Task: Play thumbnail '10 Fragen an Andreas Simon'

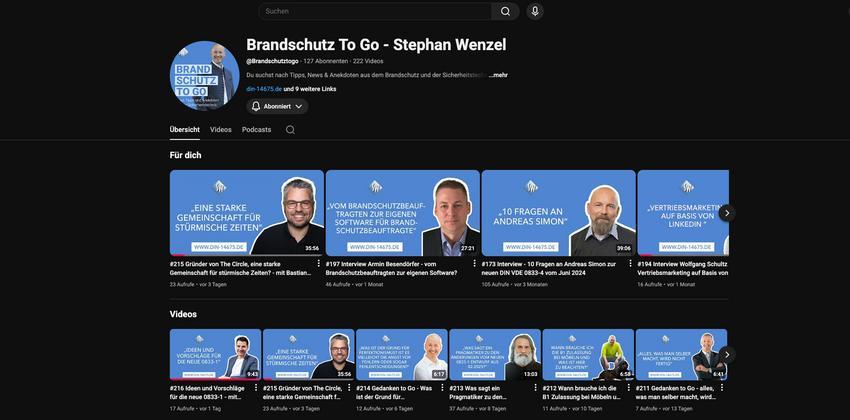Action: click(558, 212)
